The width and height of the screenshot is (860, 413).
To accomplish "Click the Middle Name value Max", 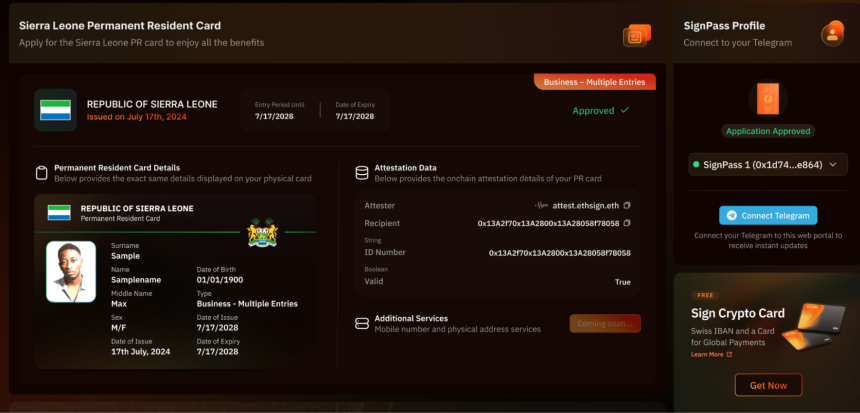I will 119,303.
